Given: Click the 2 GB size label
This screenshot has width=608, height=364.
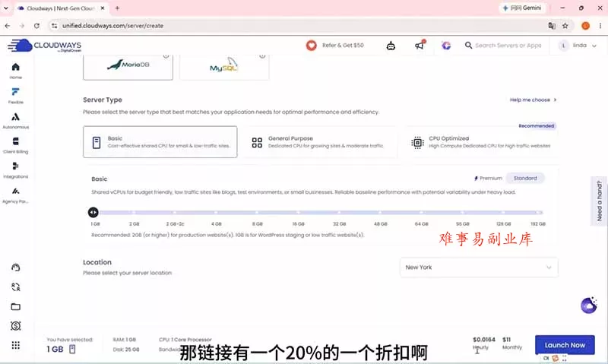Looking at the screenshot, I should point(135,224).
